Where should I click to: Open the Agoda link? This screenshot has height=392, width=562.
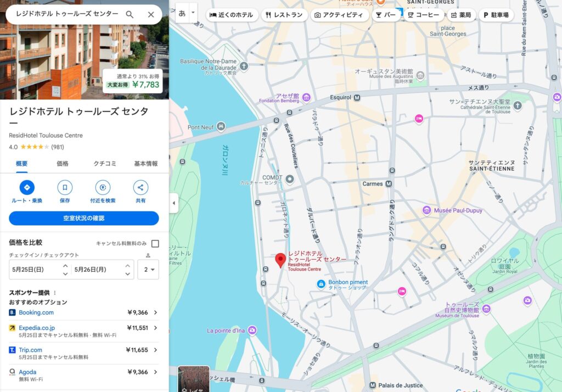tap(27, 372)
